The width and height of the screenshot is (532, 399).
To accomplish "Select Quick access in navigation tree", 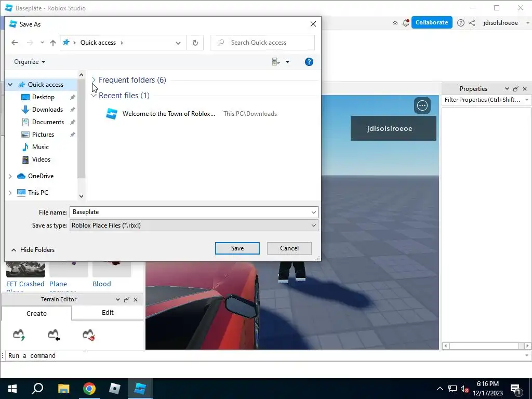I will (x=46, y=85).
